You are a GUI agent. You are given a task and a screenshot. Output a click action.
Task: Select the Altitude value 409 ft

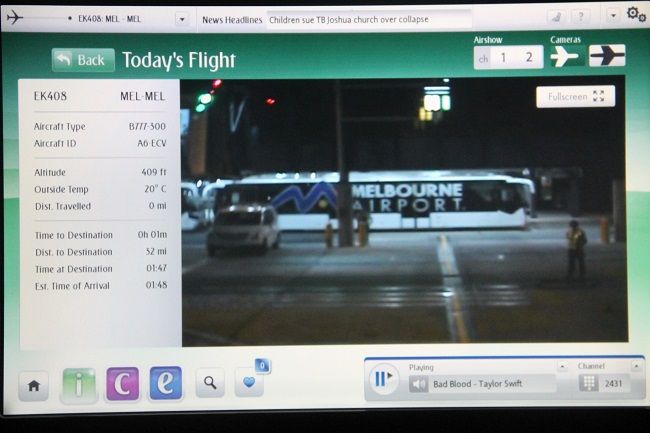point(154,172)
